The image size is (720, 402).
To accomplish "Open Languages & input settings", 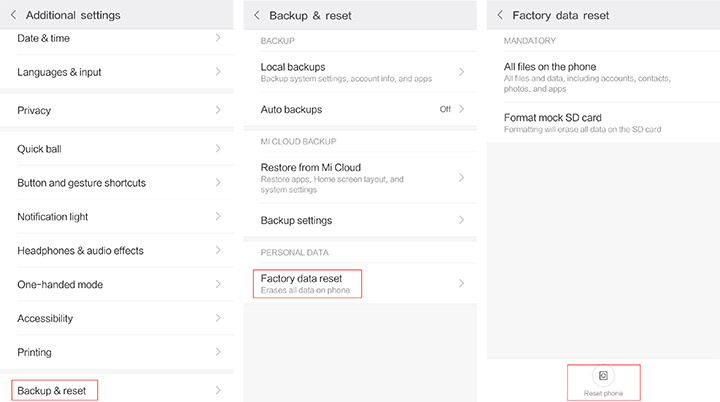I will 59,72.
